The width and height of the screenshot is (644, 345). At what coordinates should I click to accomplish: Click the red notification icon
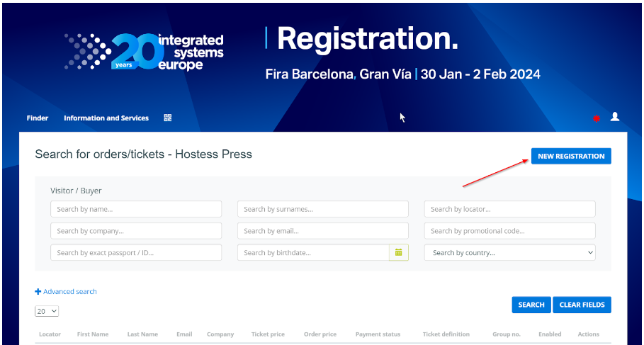tap(596, 118)
